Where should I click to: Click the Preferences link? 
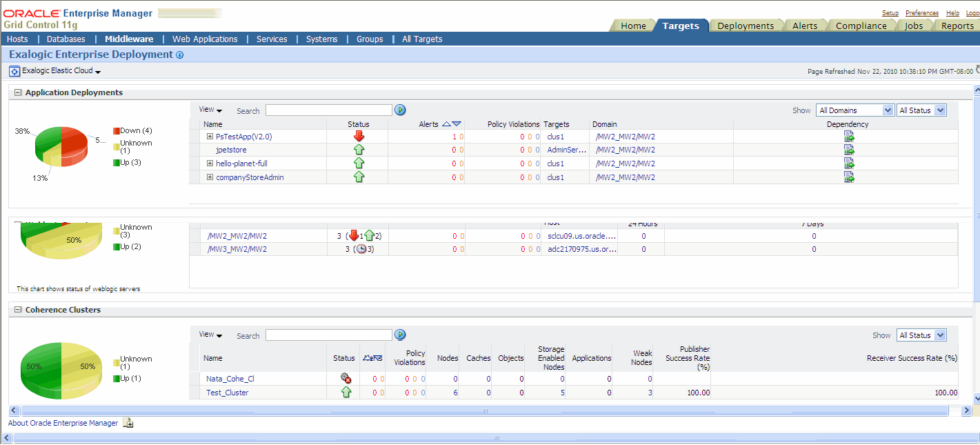922,13
